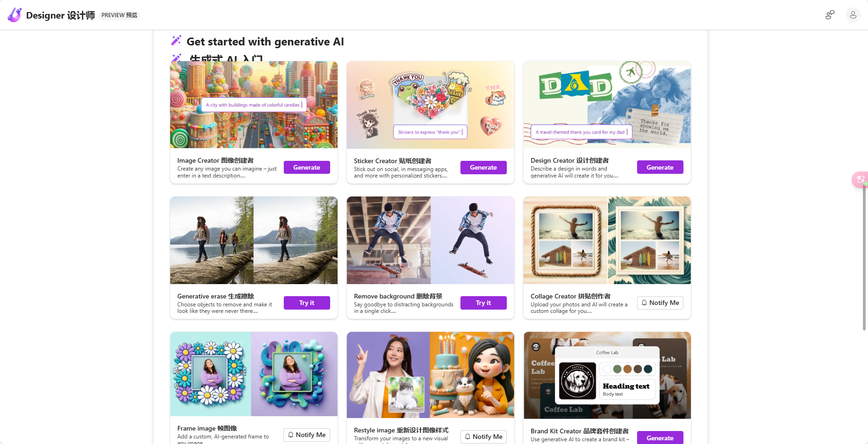The height and width of the screenshot is (444, 868).
Task: Click the Collage Creator surfboard thumbnail
Action: [x=607, y=240]
